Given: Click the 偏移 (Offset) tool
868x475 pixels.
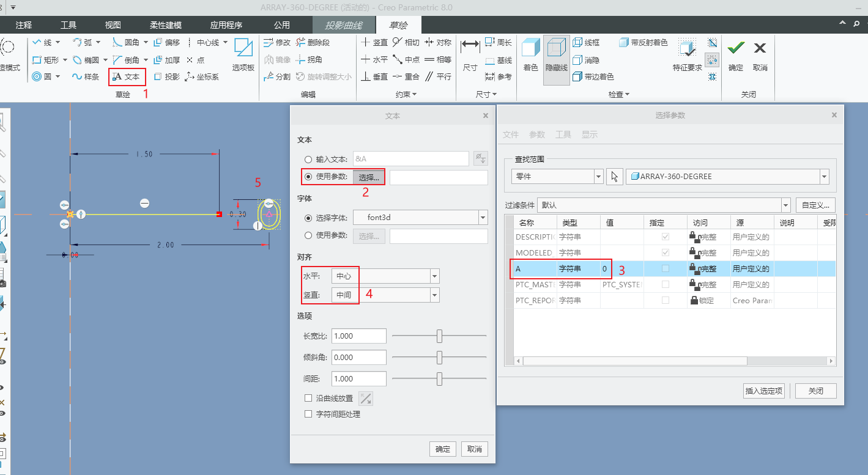Looking at the screenshot, I should (166, 43).
